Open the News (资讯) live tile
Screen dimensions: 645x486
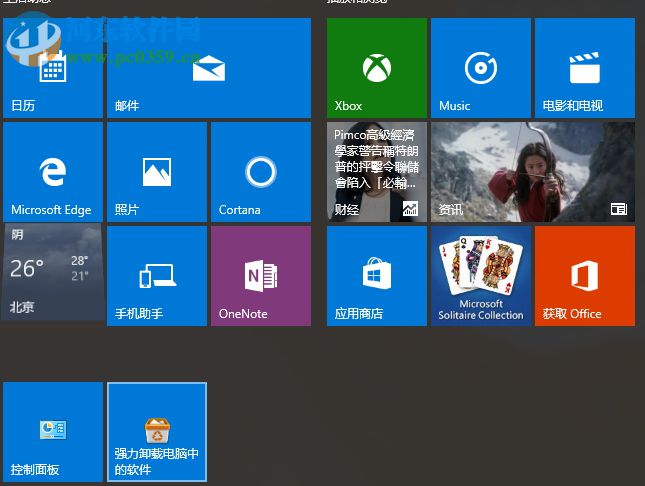click(x=532, y=172)
